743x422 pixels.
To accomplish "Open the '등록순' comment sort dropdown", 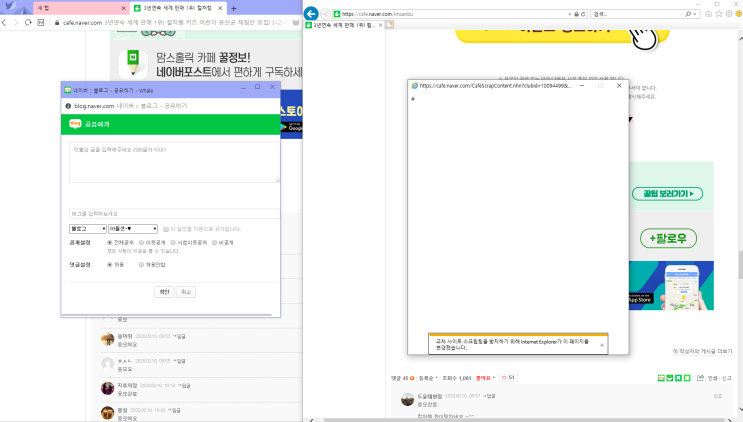I will [x=428, y=378].
